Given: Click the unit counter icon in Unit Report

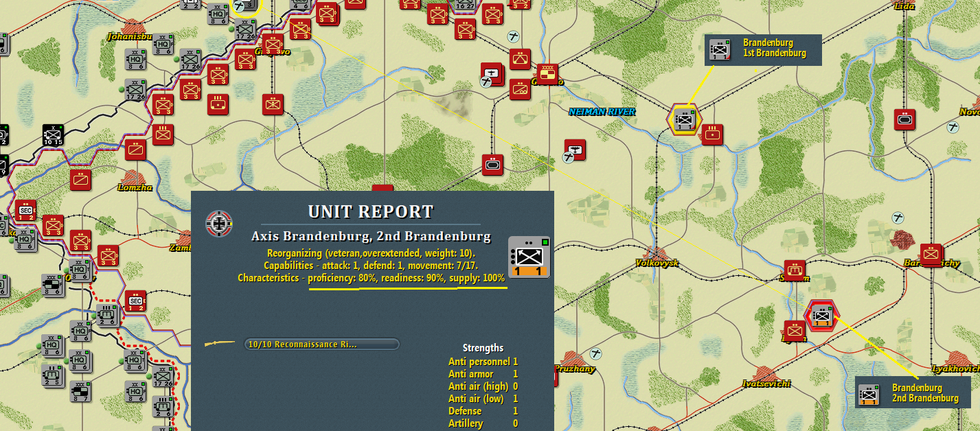Looking at the screenshot, I should tap(529, 257).
